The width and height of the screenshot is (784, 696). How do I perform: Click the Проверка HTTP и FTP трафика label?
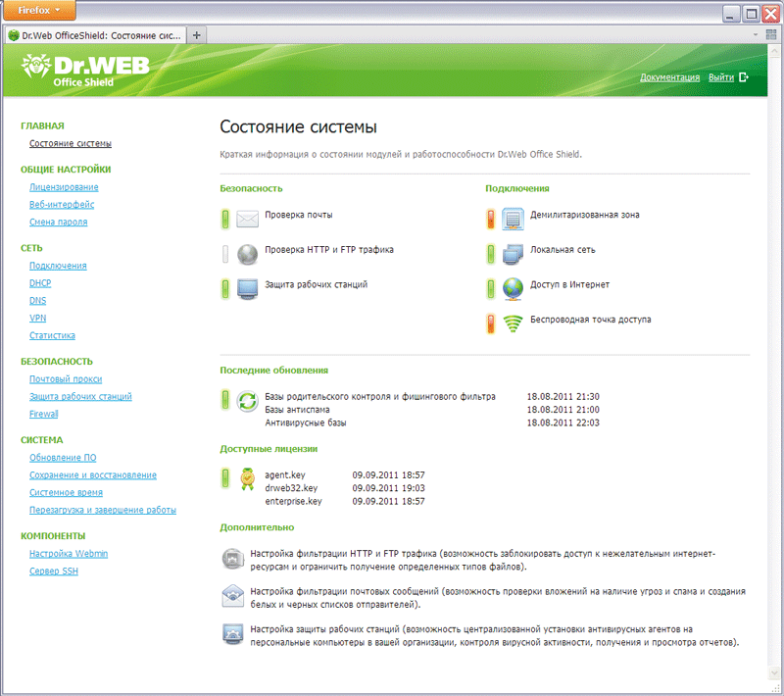pyautogui.click(x=329, y=250)
